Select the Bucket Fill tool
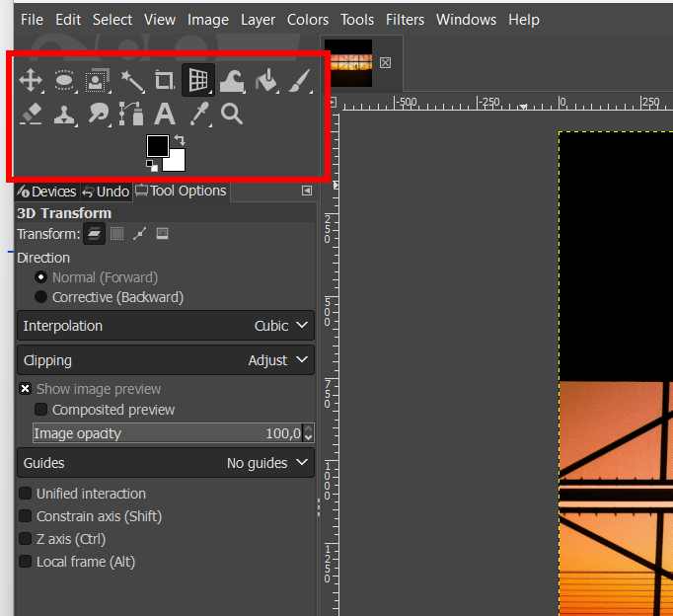 [x=265, y=81]
